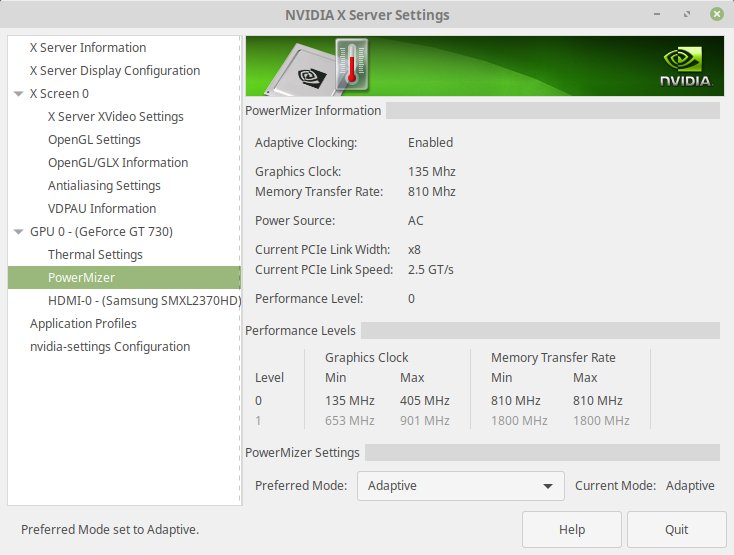Open the Preferred Mode dropdown
This screenshot has height=555, width=734.
pos(460,486)
